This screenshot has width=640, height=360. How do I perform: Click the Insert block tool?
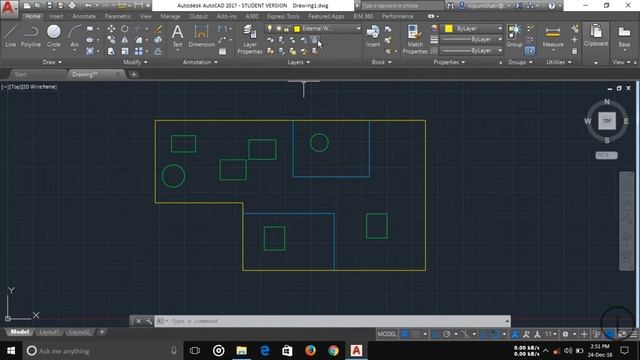tap(373, 36)
